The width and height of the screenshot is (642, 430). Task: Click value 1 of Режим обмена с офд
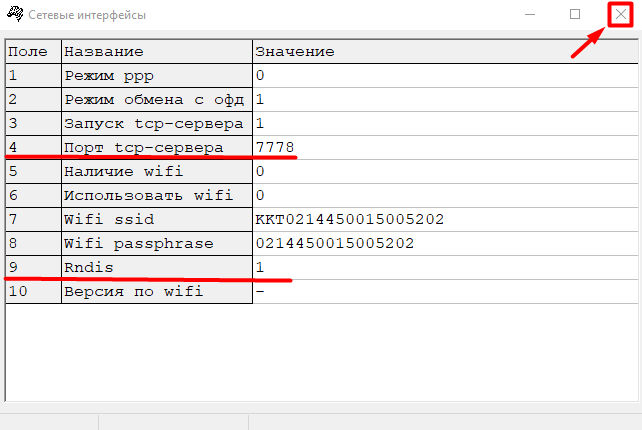coord(445,100)
